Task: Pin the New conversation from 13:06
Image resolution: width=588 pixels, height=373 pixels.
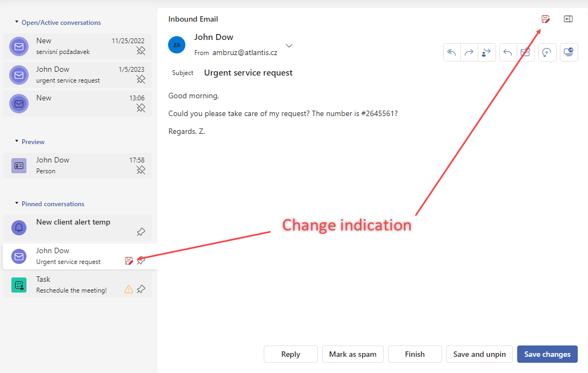Action: coord(141,108)
